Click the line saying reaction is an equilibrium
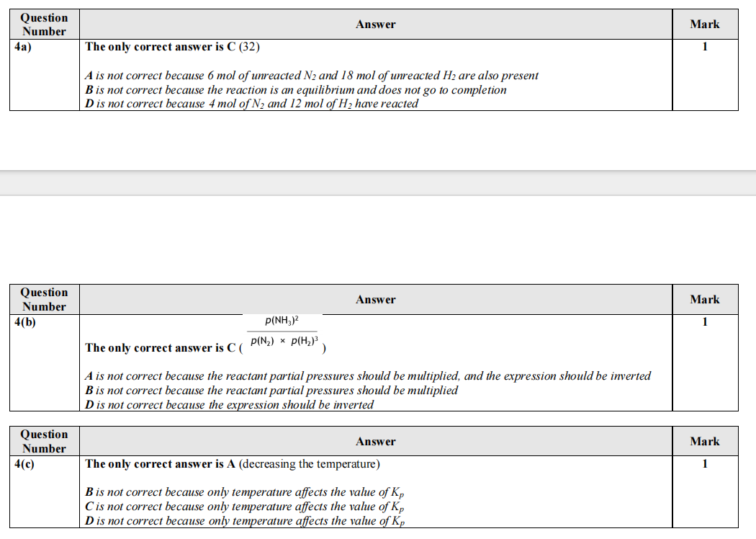Viewport: 756px width, 539px height. point(295,90)
